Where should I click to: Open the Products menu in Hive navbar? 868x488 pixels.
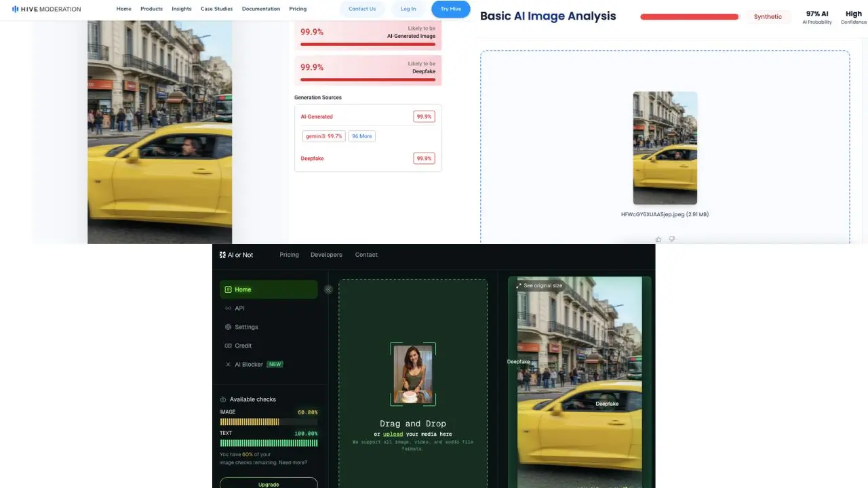(x=151, y=9)
